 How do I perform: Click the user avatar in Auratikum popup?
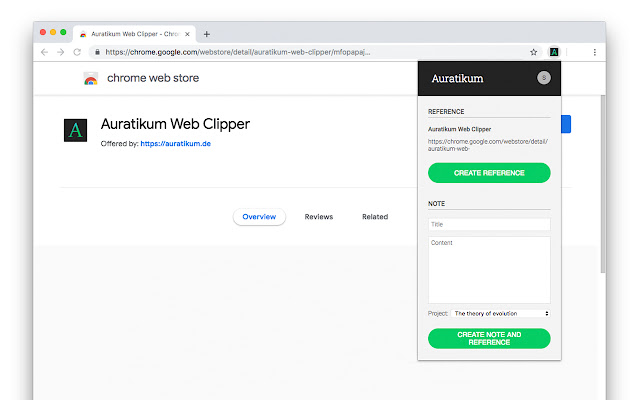543,78
